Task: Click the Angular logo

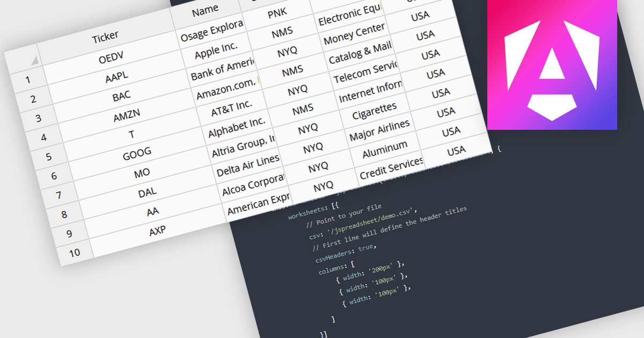Action: (552, 64)
